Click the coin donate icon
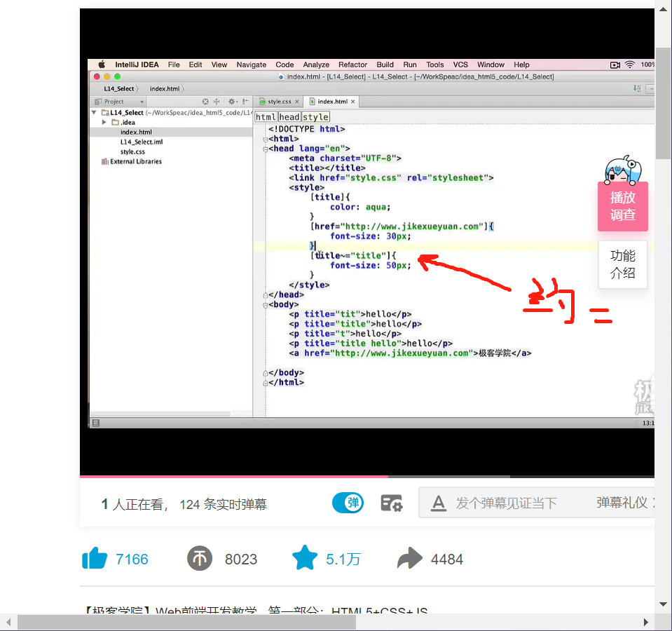672x631 pixels. tap(200, 558)
